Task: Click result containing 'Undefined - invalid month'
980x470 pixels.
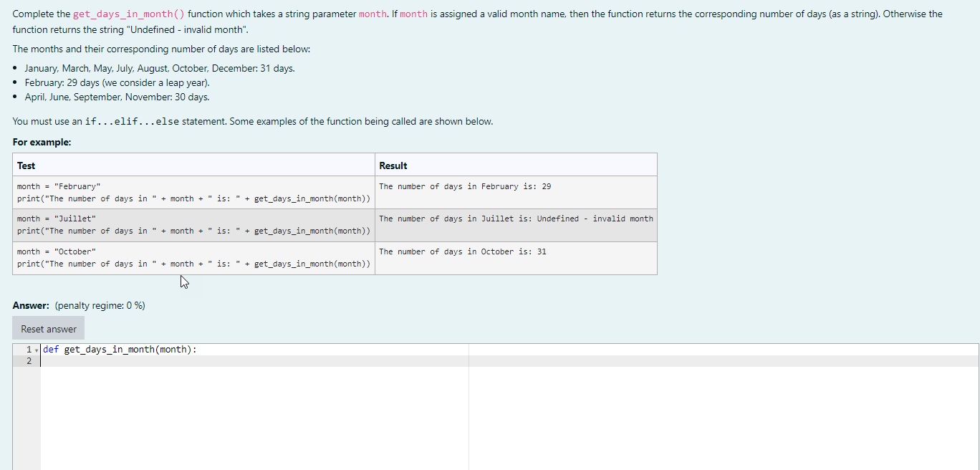Action: coord(516,219)
